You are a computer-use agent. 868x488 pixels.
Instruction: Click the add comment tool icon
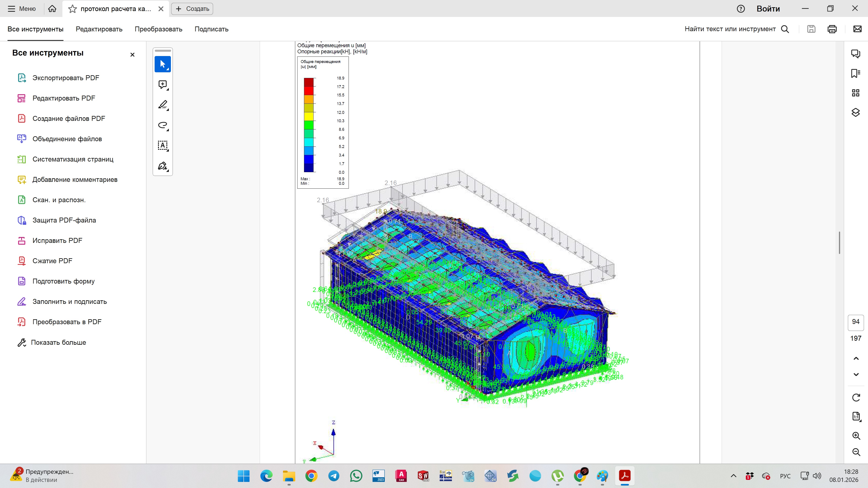pos(163,84)
